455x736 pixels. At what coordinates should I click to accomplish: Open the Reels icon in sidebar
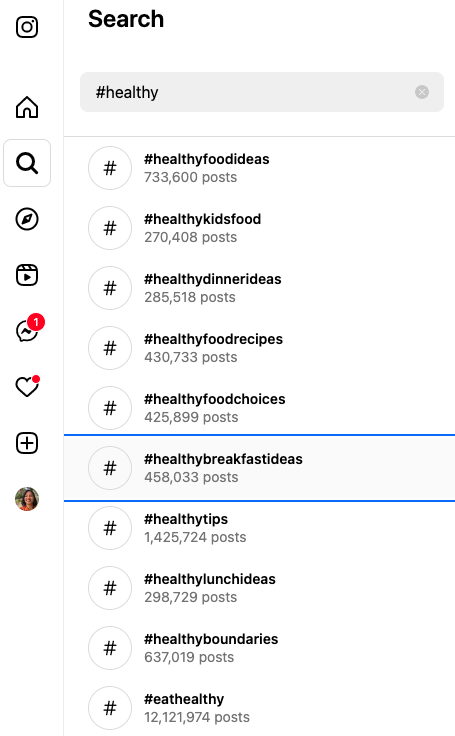[x=27, y=275]
